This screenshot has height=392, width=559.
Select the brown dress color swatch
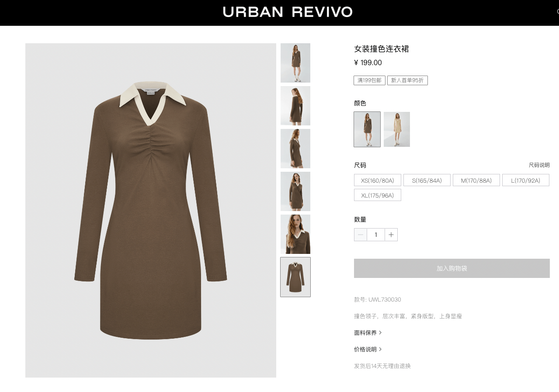367,129
